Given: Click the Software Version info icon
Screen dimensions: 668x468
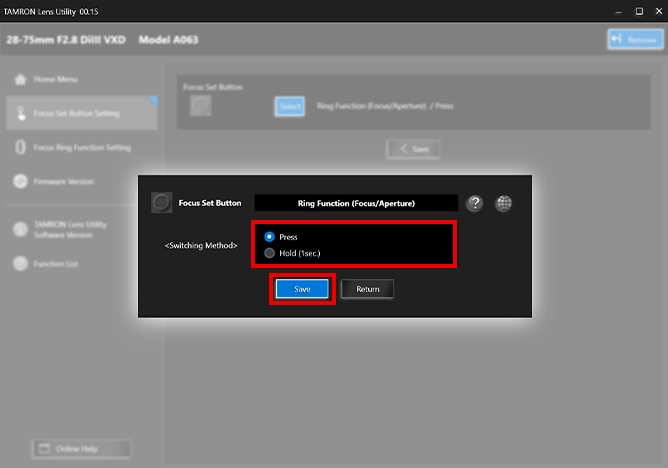Looking at the screenshot, I should tap(20, 230).
